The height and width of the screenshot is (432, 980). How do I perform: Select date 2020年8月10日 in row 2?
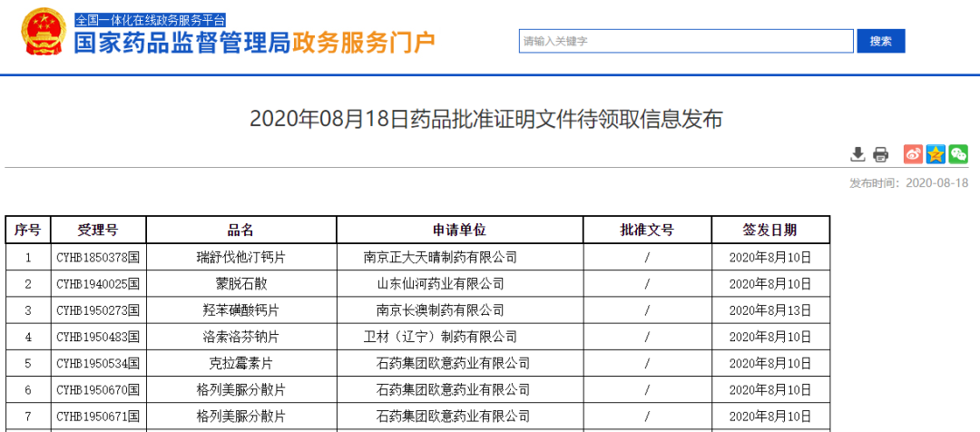(x=770, y=284)
